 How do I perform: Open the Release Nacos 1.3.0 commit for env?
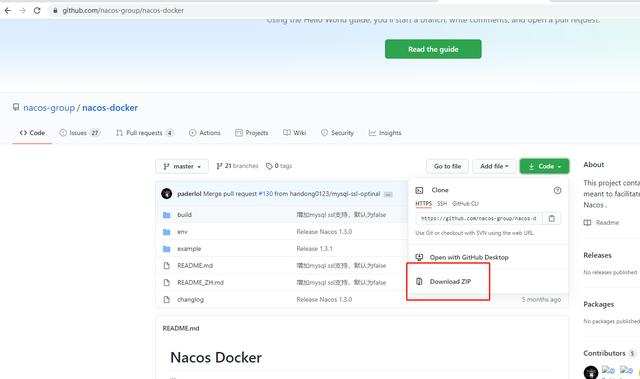click(324, 232)
